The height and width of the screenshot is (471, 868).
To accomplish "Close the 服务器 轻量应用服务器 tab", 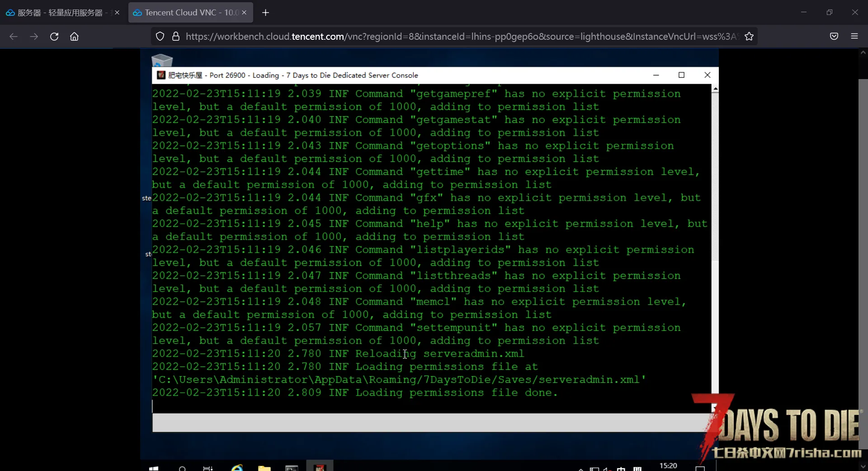I will point(117,13).
